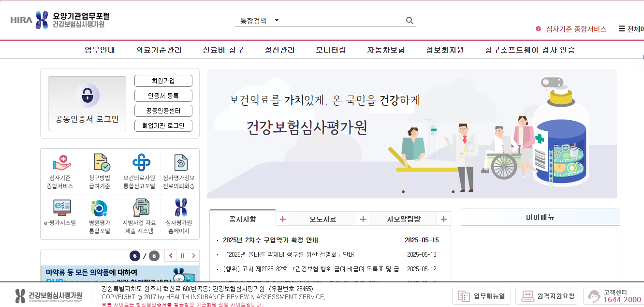Open 심사기준 종합서비스 quick icon
The width and height of the screenshot is (644, 307).
[60, 172]
